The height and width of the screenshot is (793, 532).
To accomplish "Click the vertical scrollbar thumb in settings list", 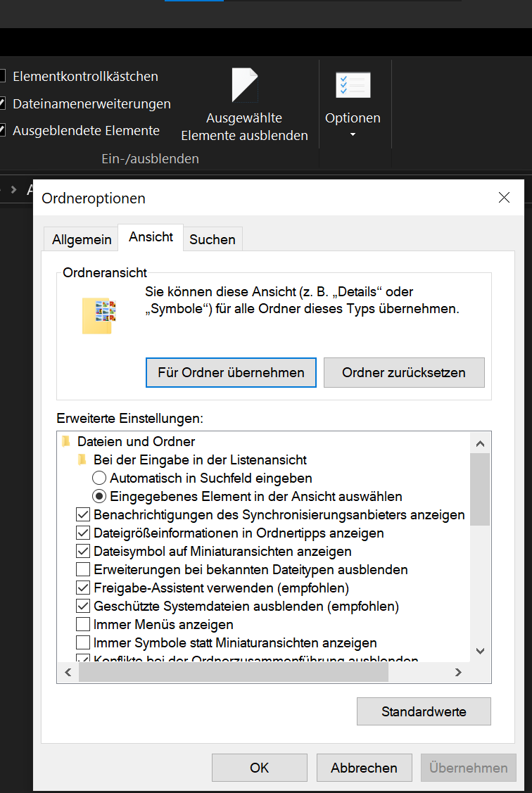I will pyautogui.click(x=480, y=489).
